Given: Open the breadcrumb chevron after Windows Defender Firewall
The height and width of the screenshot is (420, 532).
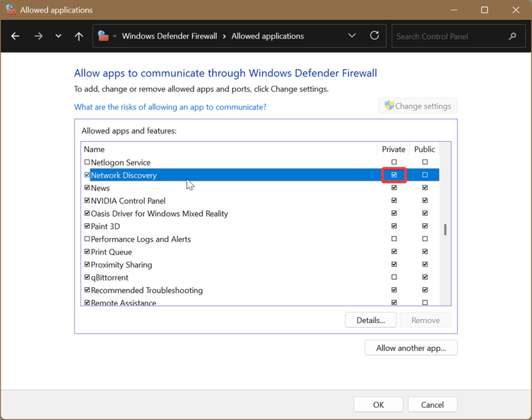Looking at the screenshot, I should (x=224, y=37).
